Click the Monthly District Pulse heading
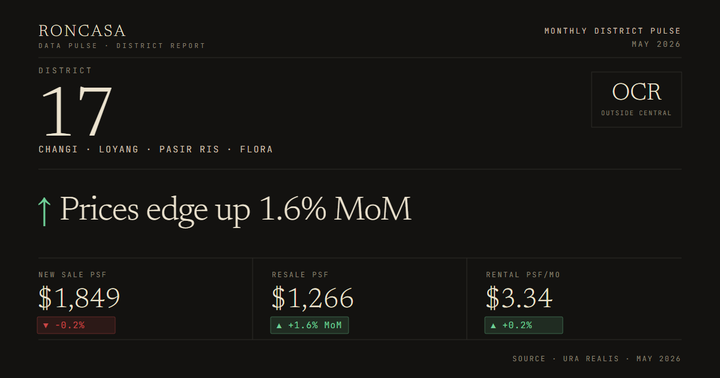720x378 pixels. click(x=612, y=31)
